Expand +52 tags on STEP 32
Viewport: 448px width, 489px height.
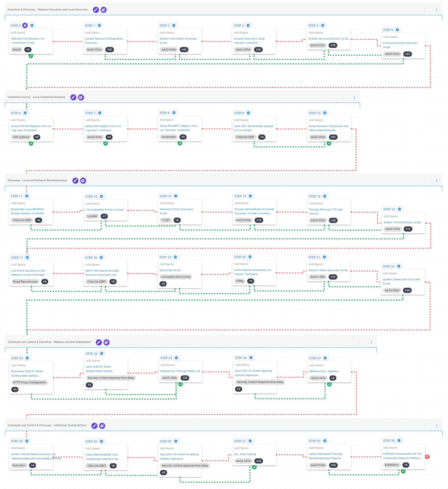click(333, 465)
